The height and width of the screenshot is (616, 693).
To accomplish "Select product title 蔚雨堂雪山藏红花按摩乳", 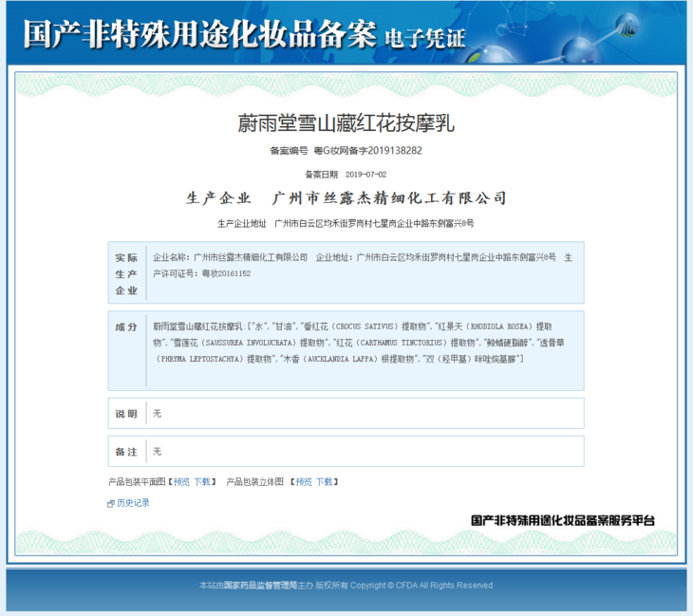I will (346, 122).
